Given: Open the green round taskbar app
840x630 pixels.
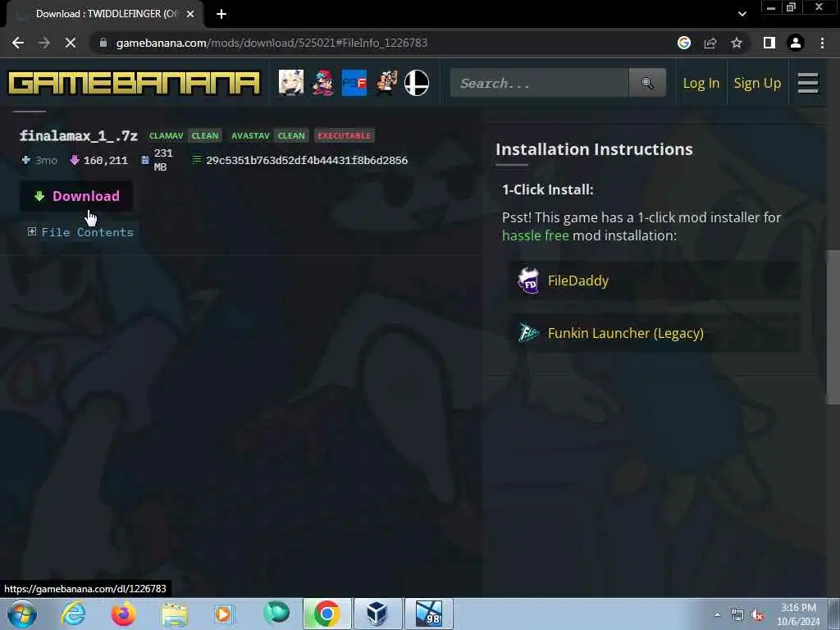Looking at the screenshot, I should [276, 612].
